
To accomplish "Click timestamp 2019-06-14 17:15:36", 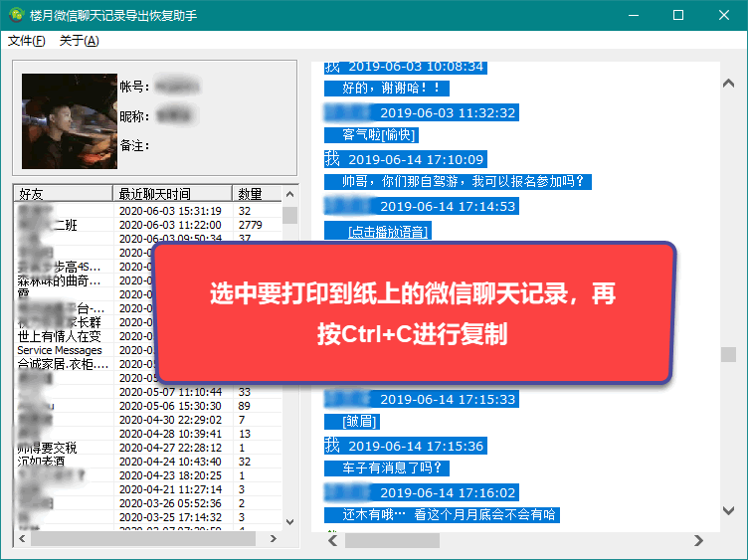I will pos(416,446).
